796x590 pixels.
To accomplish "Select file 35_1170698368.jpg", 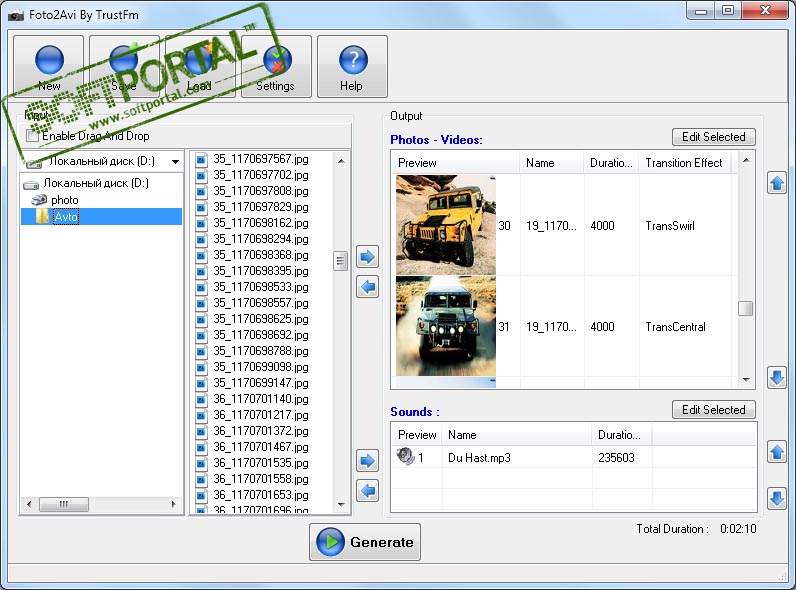I will (260, 255).
